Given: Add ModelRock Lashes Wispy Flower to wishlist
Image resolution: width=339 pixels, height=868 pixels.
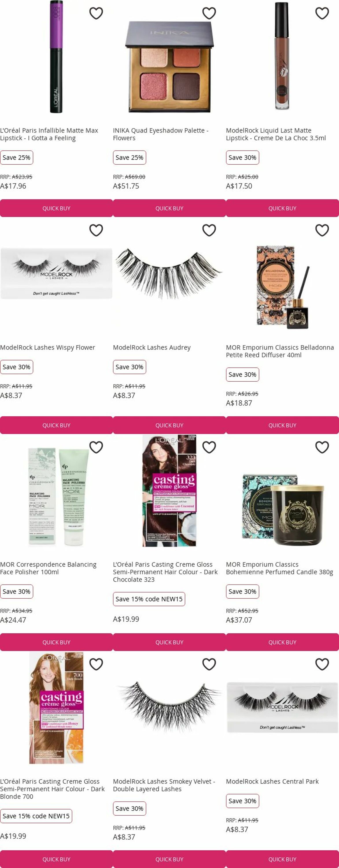Looking at the screenshot, I should point(96,231).
